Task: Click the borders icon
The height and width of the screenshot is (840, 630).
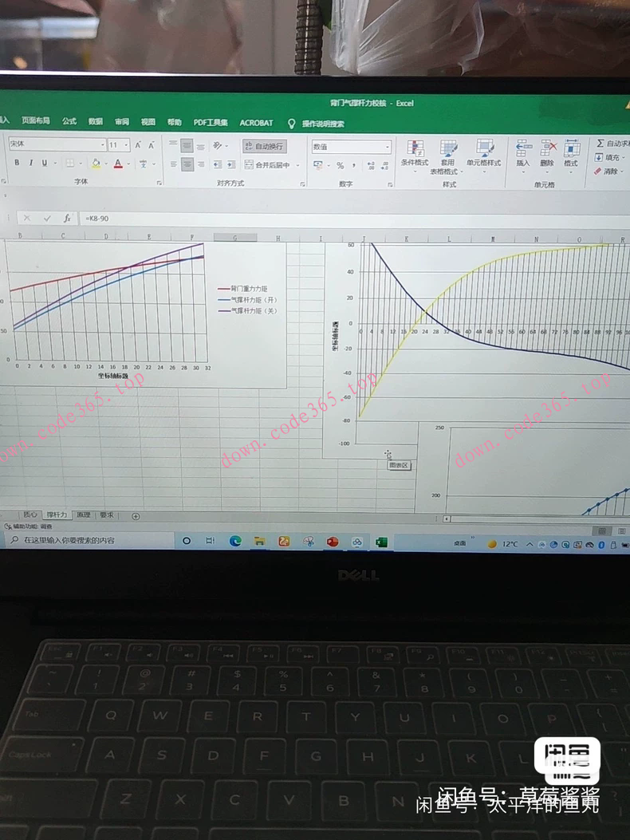Action: coord(69,163)
